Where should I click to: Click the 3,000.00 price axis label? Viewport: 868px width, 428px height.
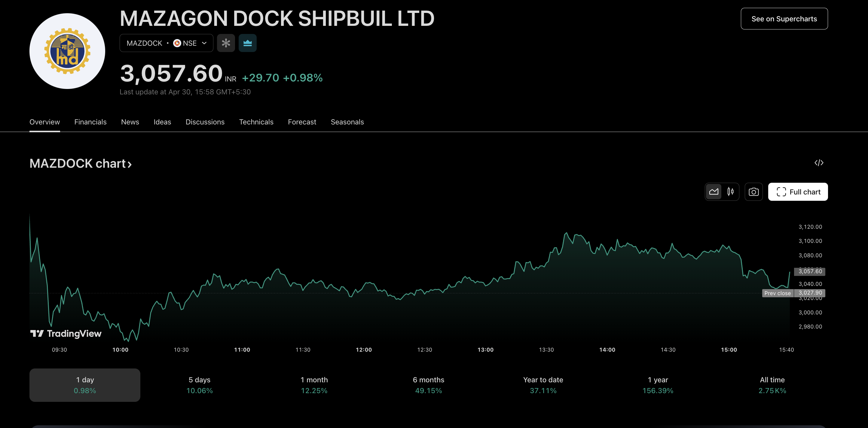point(810,312)
